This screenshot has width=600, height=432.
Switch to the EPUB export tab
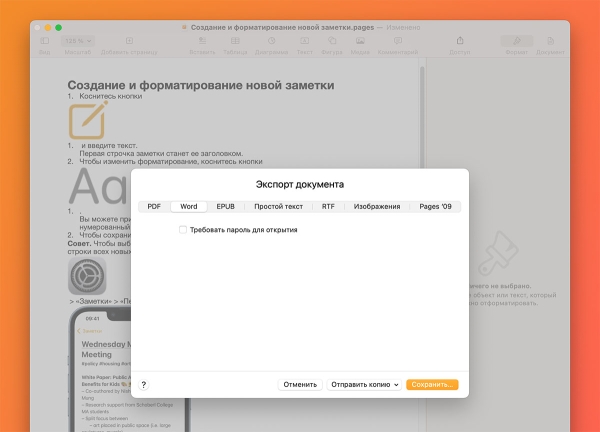tap(225, 207)
